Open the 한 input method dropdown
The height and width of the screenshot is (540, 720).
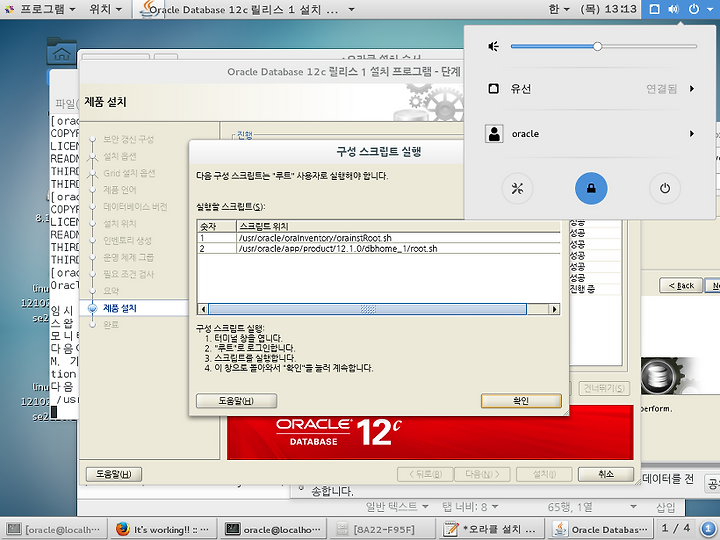click(559, 9)
